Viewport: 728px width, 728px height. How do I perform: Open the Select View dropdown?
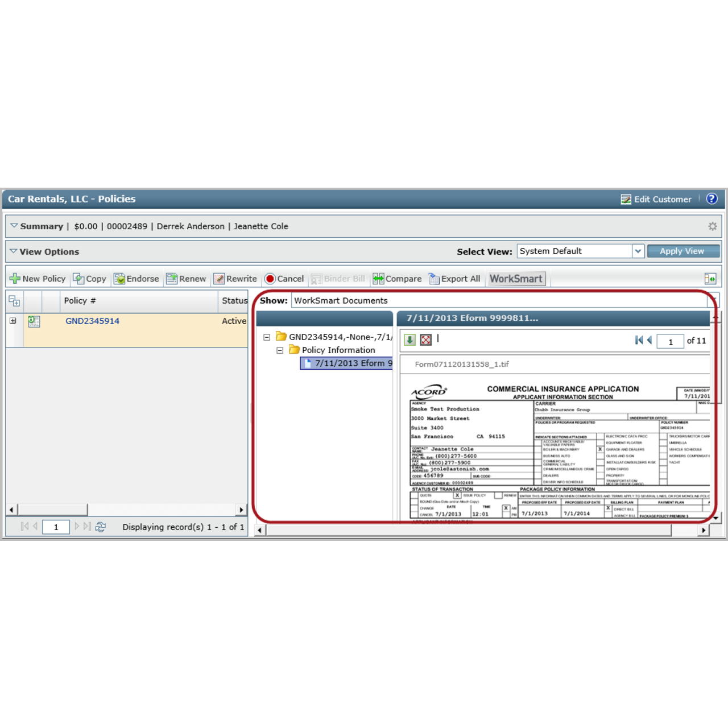[x=638, y=251]
